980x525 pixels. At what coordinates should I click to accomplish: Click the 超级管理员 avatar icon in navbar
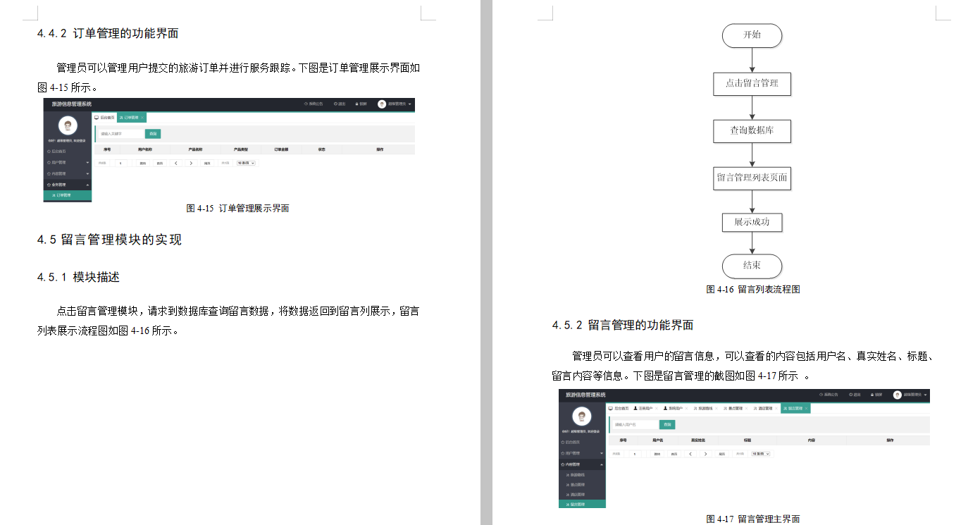898,395
